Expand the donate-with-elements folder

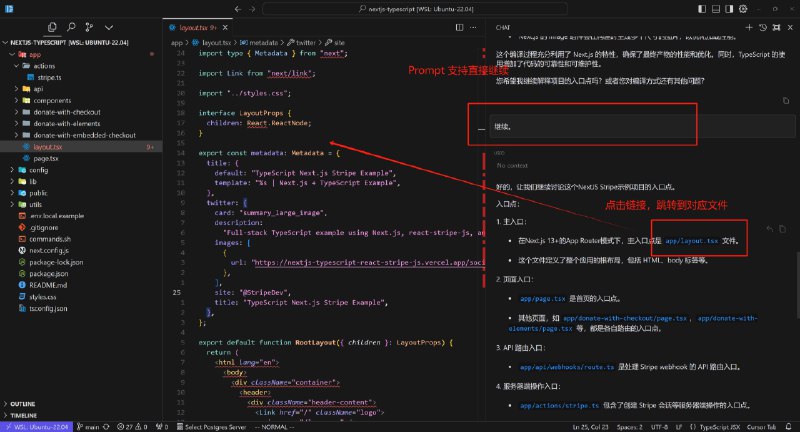click(67, 123)
